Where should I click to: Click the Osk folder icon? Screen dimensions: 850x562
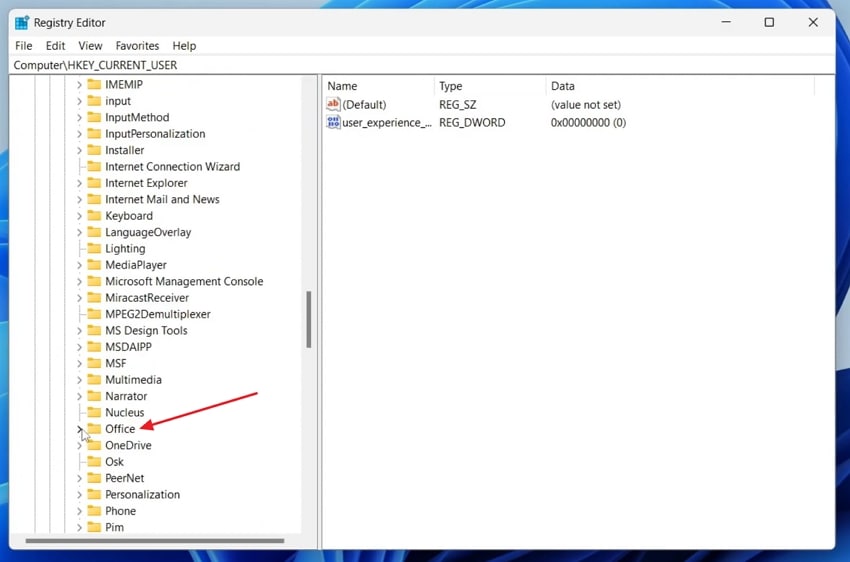[x=94, y=462]
